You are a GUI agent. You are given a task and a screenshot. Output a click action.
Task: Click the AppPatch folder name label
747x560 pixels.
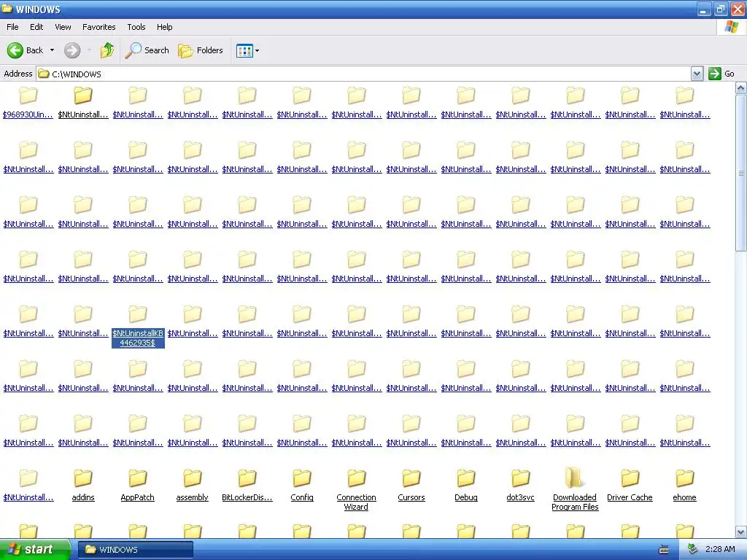[138, 497]
